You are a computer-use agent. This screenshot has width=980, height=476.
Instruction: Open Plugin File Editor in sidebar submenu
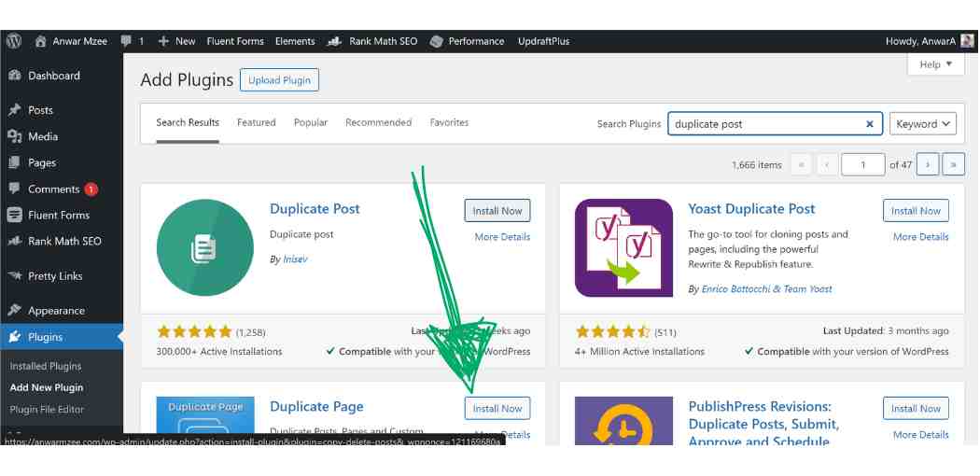coord(47,409)
